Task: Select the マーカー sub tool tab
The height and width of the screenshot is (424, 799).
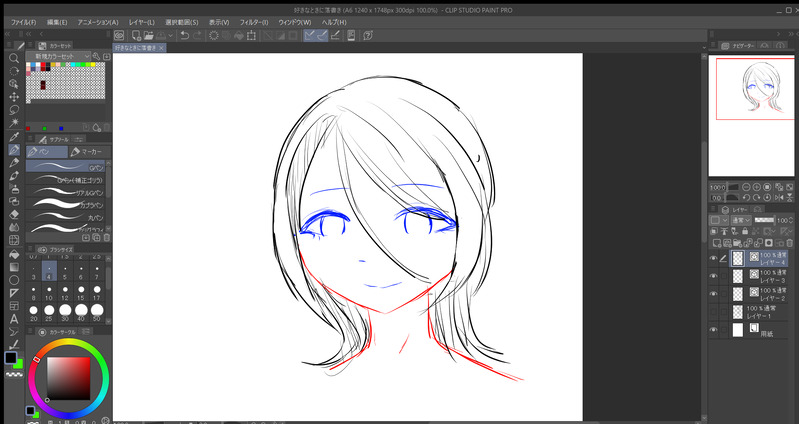Action: click(x=87, y=151)
